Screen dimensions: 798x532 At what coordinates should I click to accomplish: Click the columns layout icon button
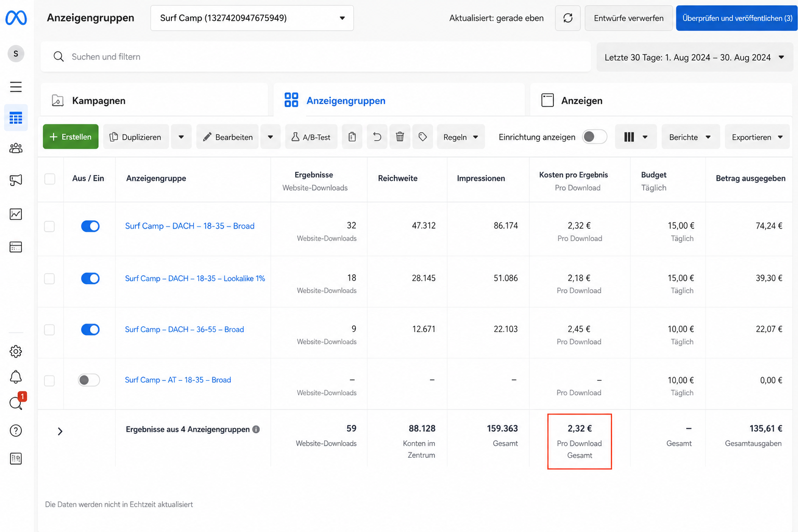[629, 137]
